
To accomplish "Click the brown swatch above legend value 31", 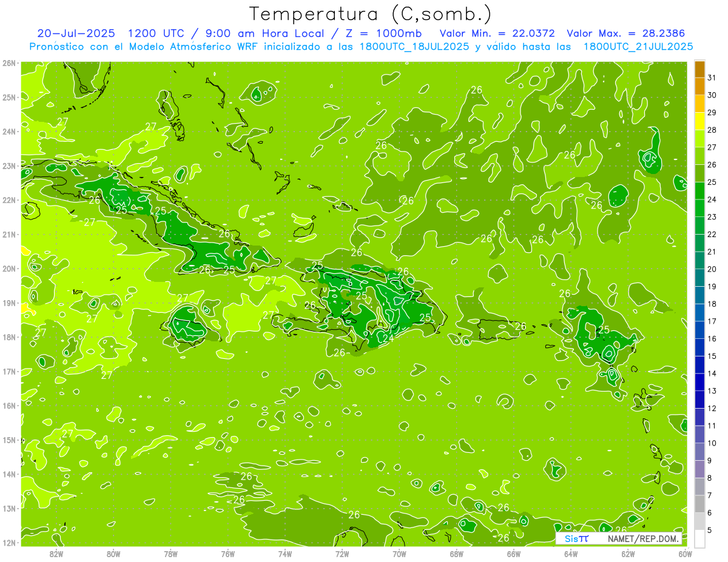I will point(699,69).
